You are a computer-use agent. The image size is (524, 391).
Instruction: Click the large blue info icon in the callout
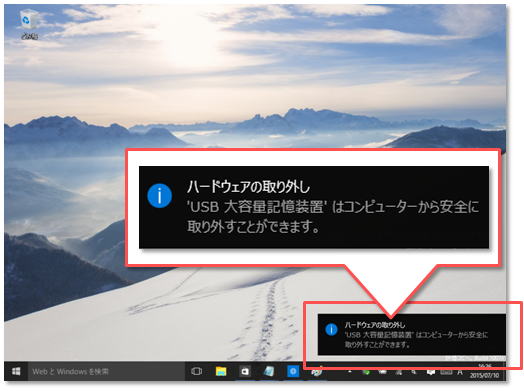point(159,196)
